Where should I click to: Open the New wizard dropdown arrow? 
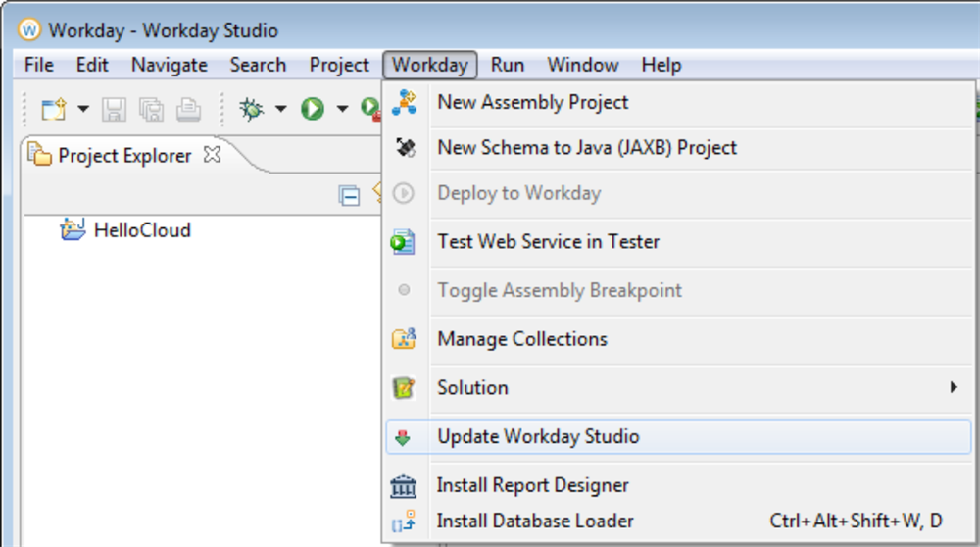83,110
